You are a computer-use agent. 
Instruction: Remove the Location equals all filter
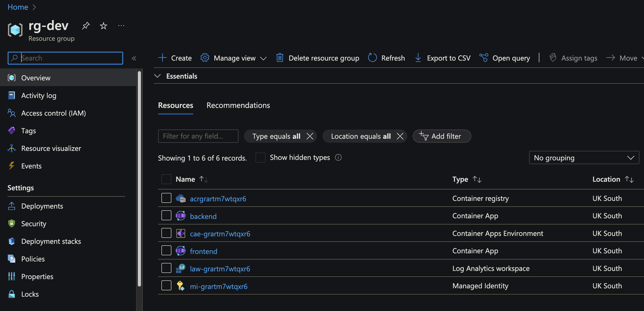click(400, 136)
